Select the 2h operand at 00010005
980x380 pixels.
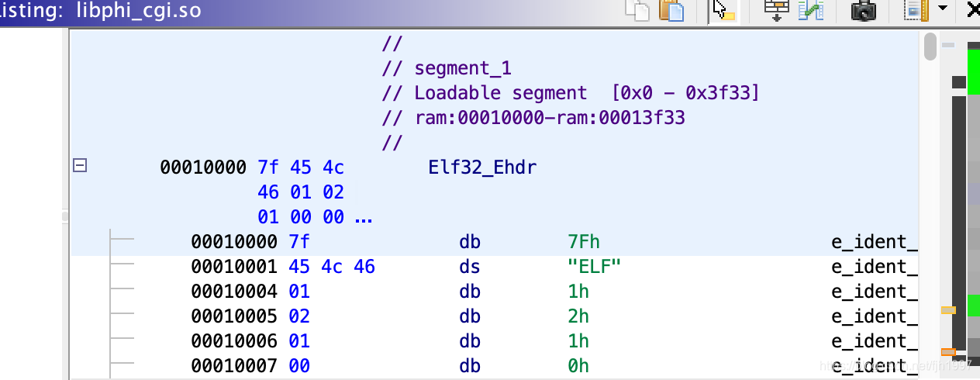pos(578,316)
